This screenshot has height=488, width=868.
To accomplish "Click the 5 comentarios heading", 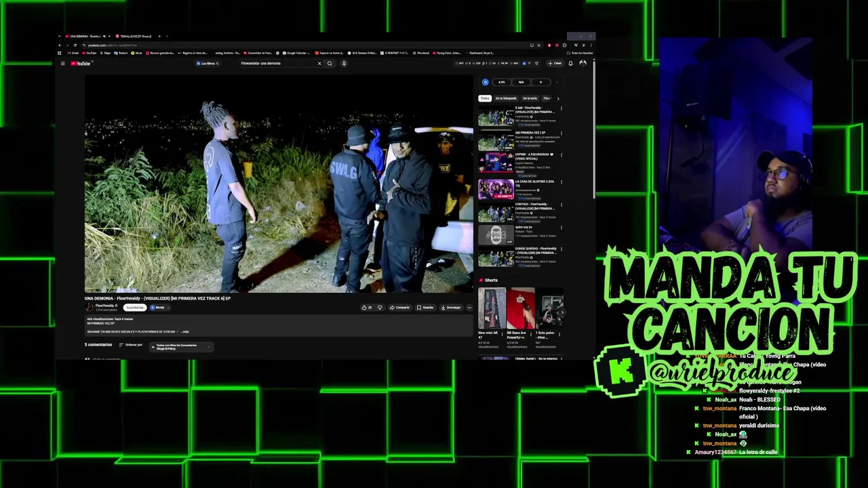I will coord(98,344).
